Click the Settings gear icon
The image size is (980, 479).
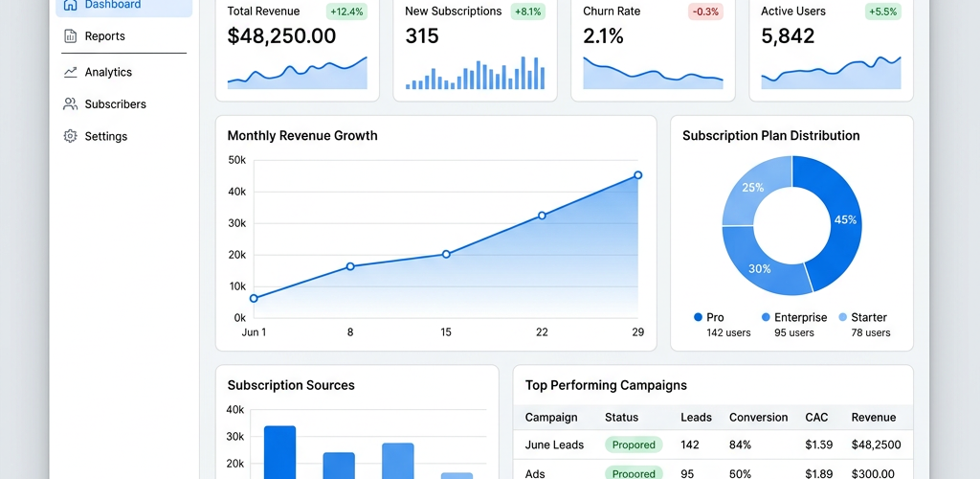pos(71,136)
